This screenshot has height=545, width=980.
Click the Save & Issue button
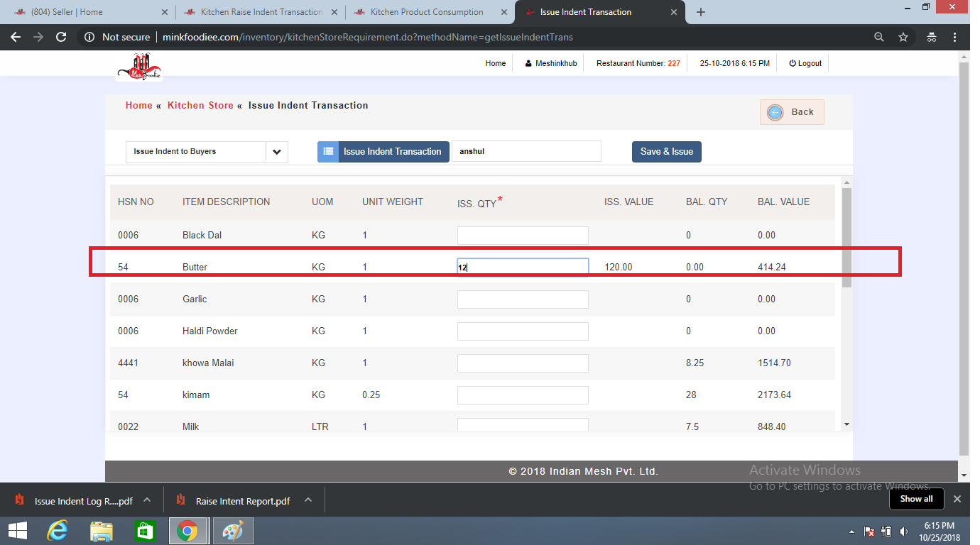tap(667, 152)
